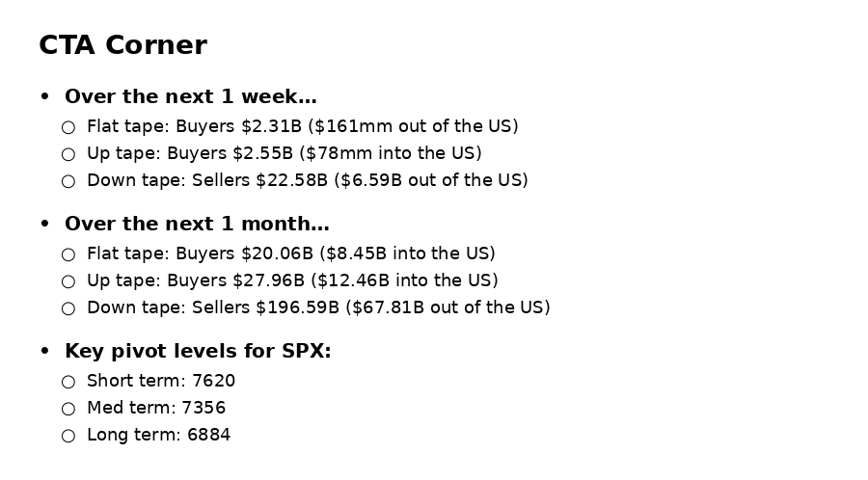
Task: Click the Long term: 6884 line
Action: [158, 436]
